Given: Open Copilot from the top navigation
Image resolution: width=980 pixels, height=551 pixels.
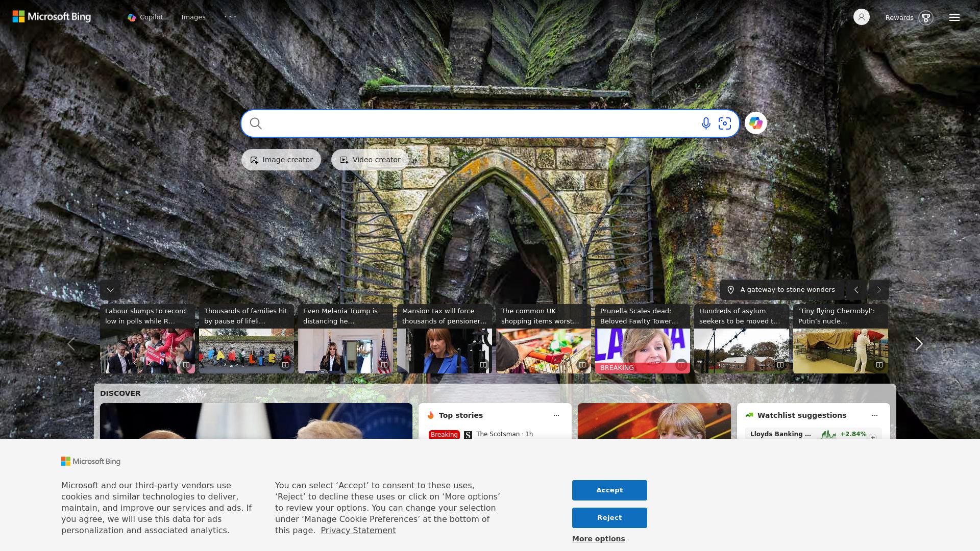Looking at the screenshot, I should click(x=145, y=17).
